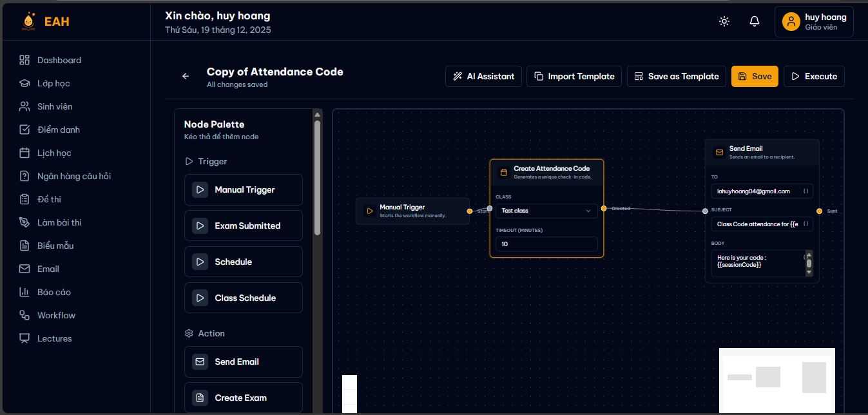Add a Send Email action from the palette
Viewport: 868px width, 415px height.
click(x=243, y=362)
